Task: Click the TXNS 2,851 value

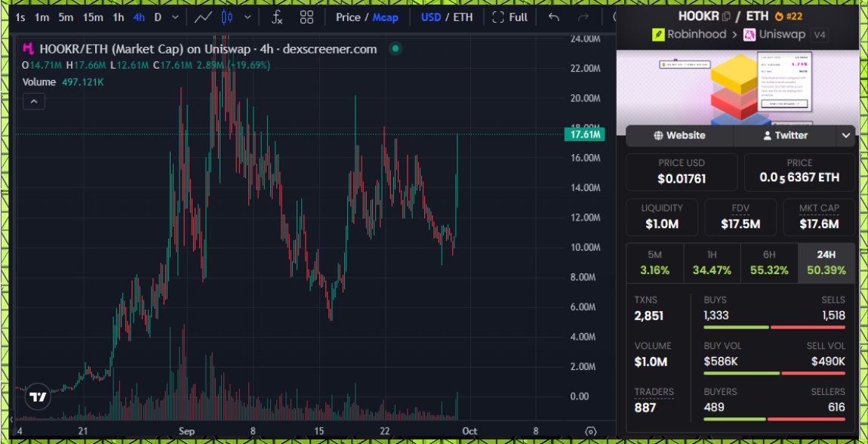Action: click(649, 316)
